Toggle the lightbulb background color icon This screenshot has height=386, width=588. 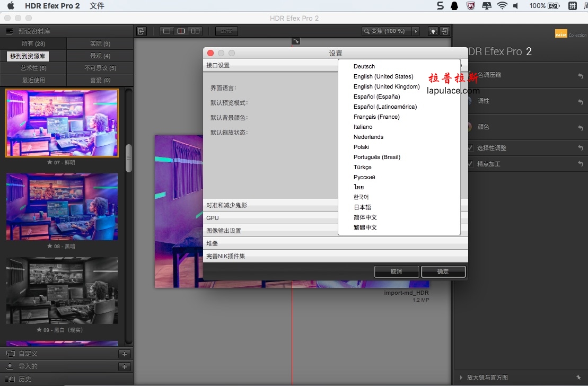[x=433, y=31]
